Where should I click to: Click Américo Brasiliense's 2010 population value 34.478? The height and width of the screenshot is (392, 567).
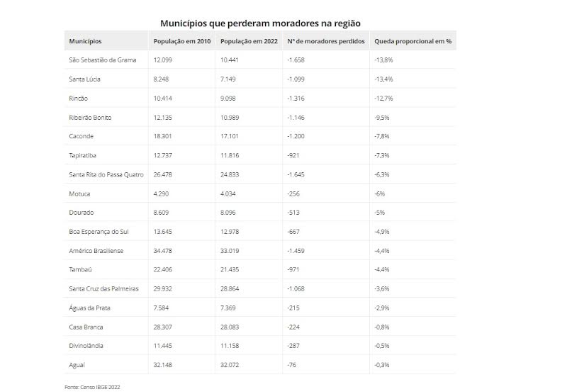coord(162,251)
